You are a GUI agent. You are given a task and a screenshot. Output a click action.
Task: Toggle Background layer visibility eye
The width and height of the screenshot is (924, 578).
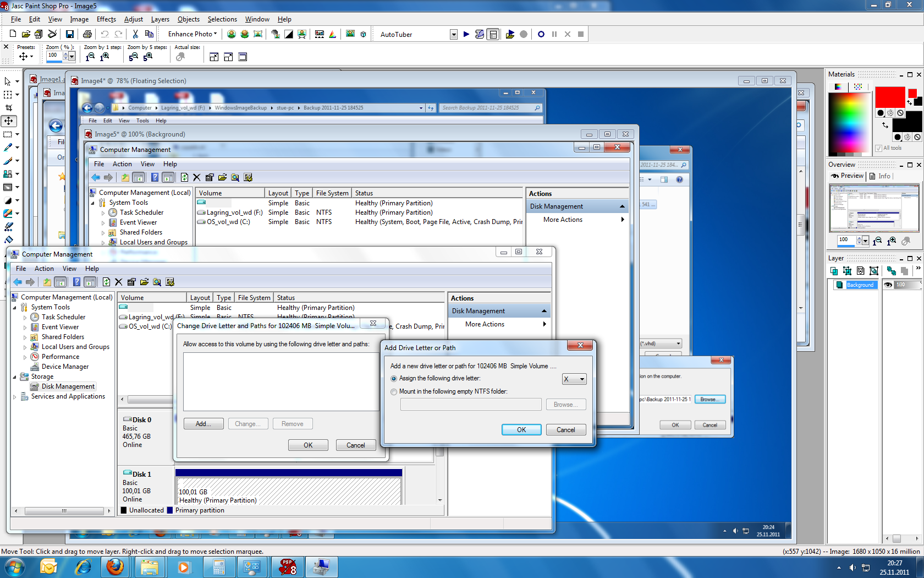[x=888, y=285]
